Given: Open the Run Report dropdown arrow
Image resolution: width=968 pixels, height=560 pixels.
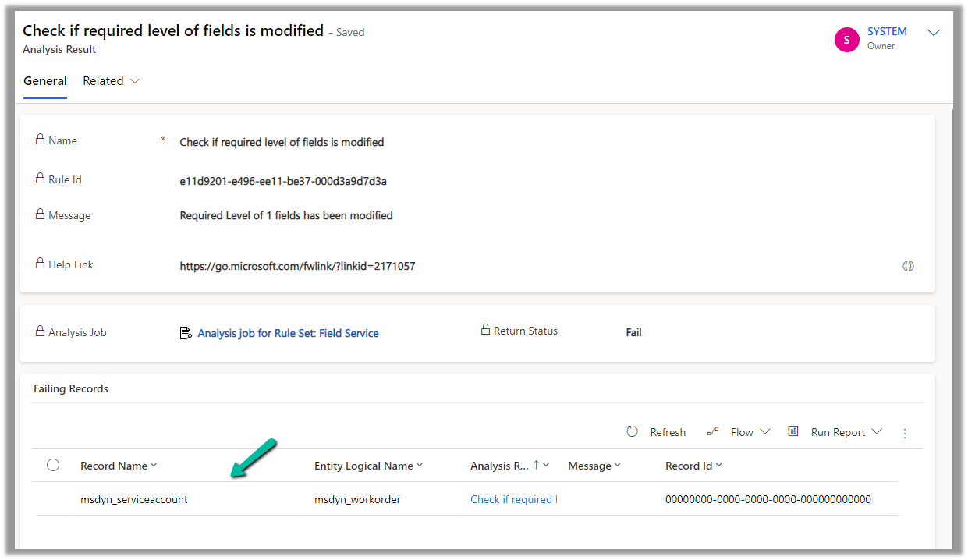Looking at the screenshot, I should point(877,432).
